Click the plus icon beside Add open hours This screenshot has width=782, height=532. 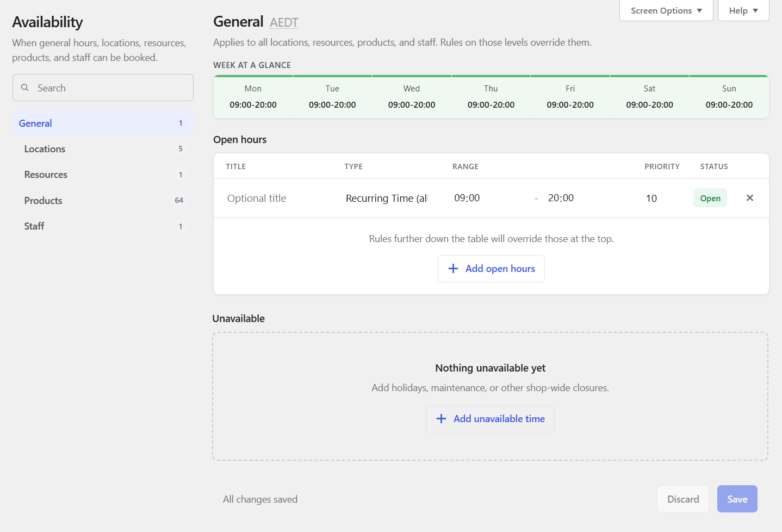click(453, 269)
